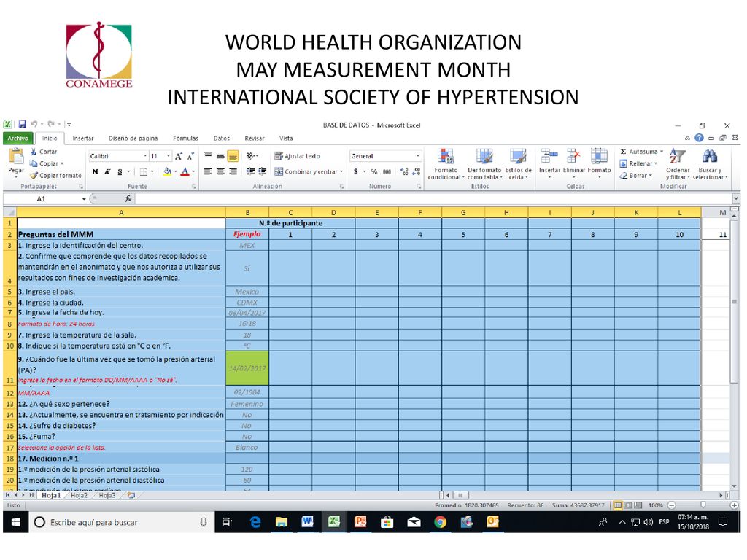Click Ordenar y filtrar icon
Image resolution: width=747 pixels, height=560 pixels.
click(677, 156)
